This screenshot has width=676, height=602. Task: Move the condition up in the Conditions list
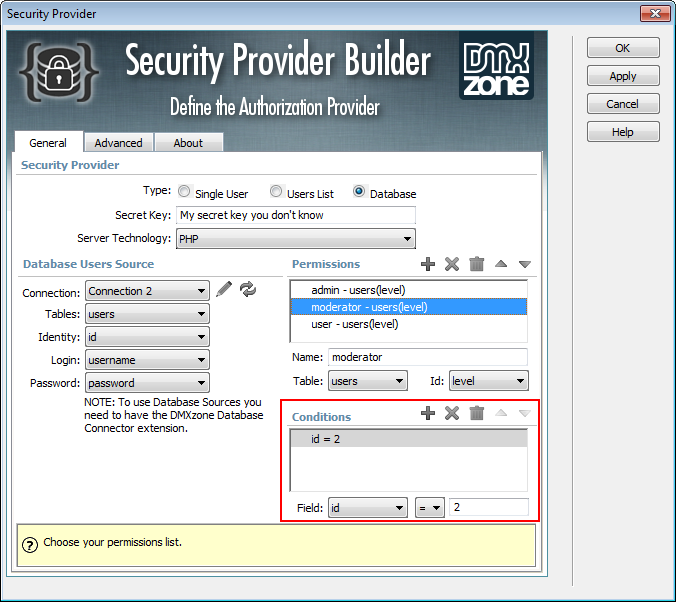[501, 413]
